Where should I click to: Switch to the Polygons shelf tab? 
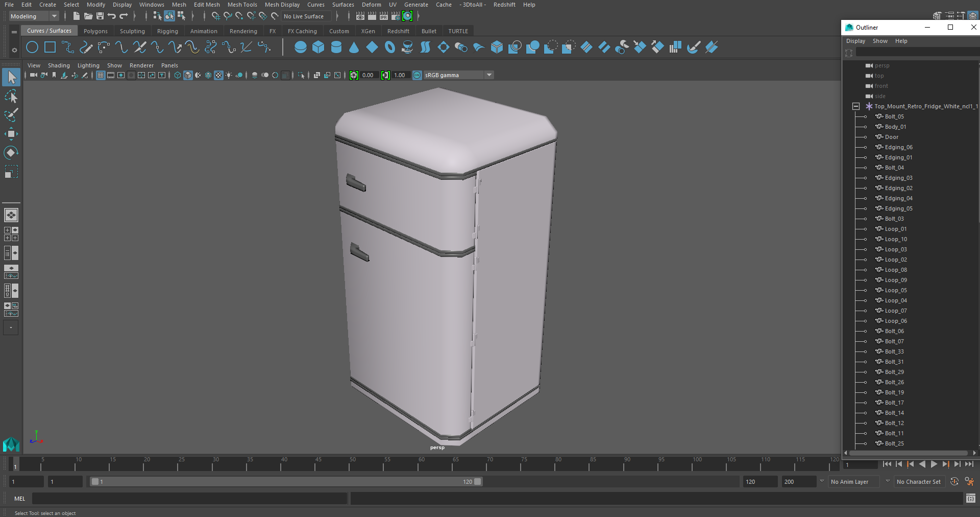[95, 31]
